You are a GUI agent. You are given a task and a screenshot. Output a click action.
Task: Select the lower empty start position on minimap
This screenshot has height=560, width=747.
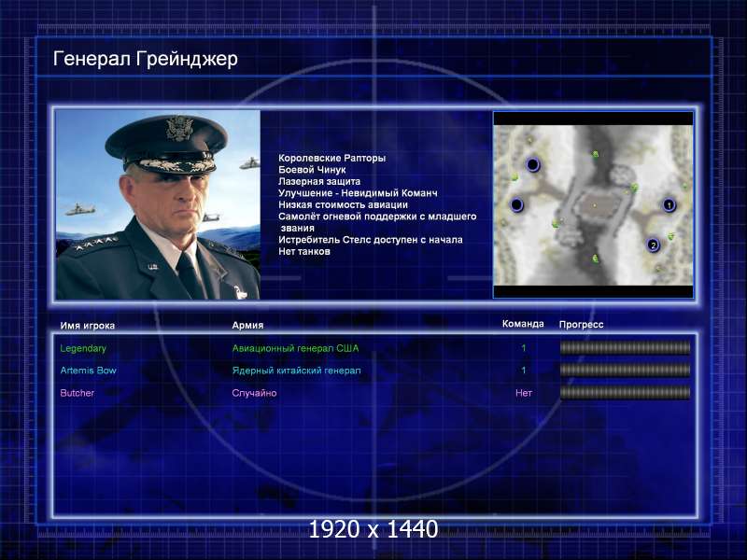point(516,204)
